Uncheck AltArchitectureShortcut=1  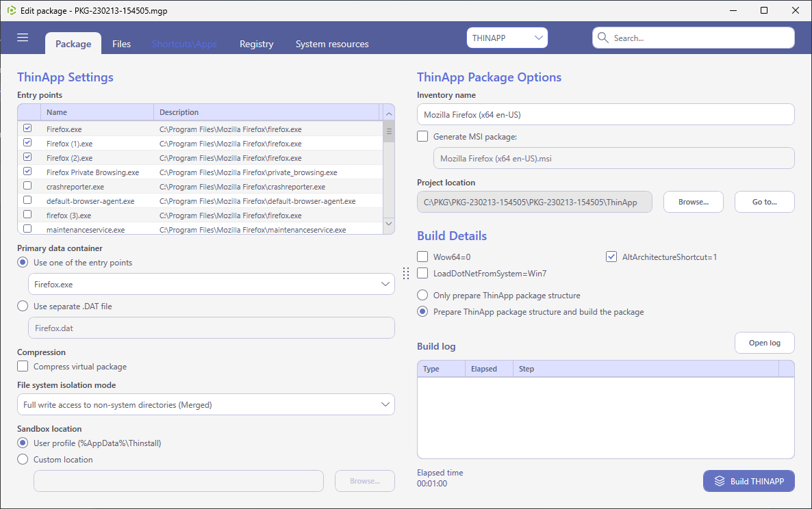pyautogui.click(x=611, y=257)
